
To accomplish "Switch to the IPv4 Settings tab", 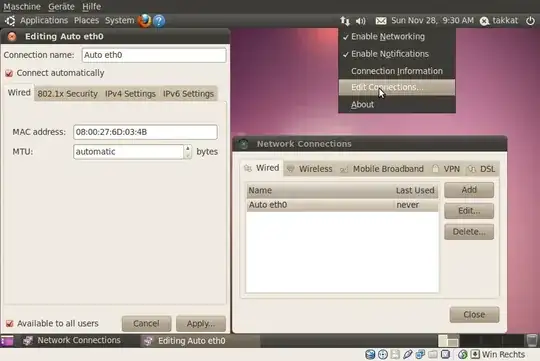I will click(131, 94).
